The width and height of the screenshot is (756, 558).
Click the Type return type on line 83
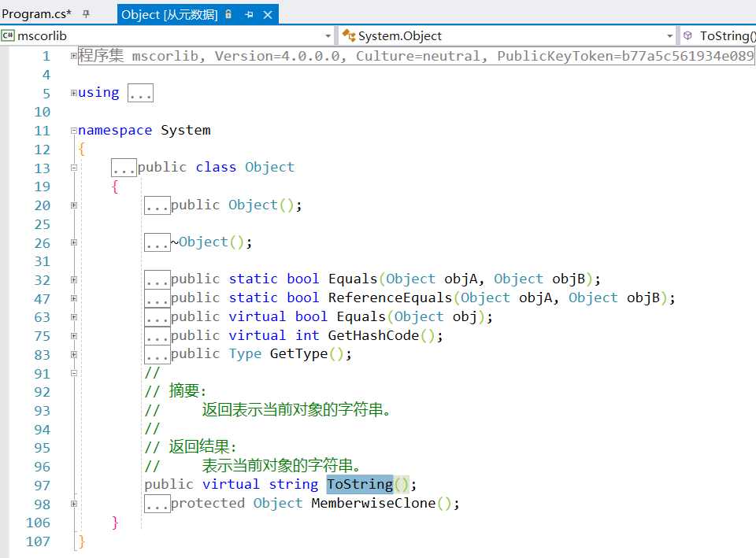[x=245, y=354]
